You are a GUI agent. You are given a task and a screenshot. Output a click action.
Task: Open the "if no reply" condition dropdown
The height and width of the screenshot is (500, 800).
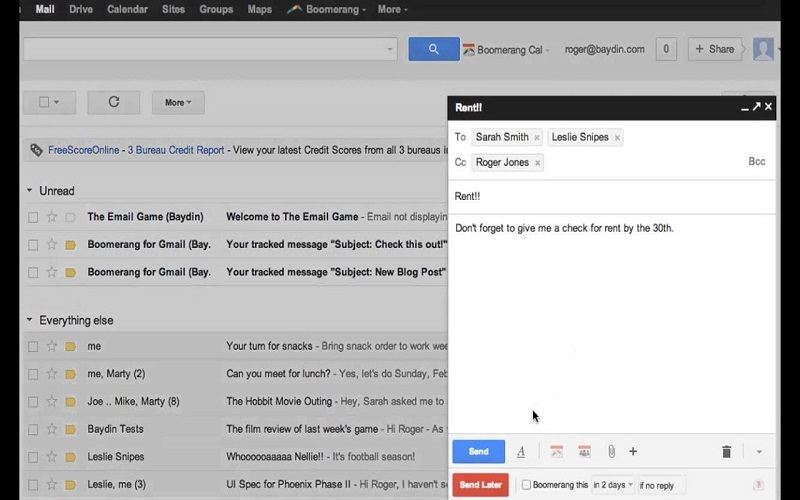coord(661,485)
